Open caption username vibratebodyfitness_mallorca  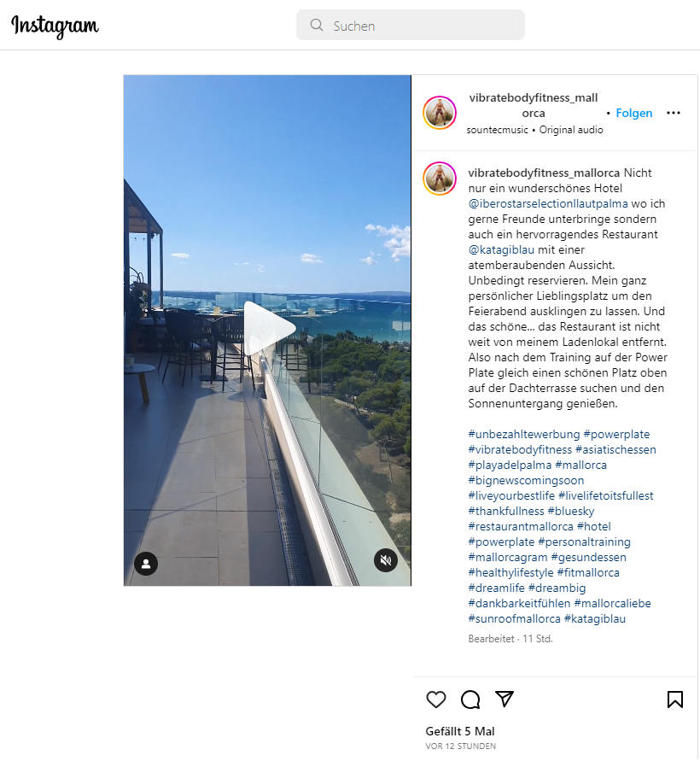(544, 173)
